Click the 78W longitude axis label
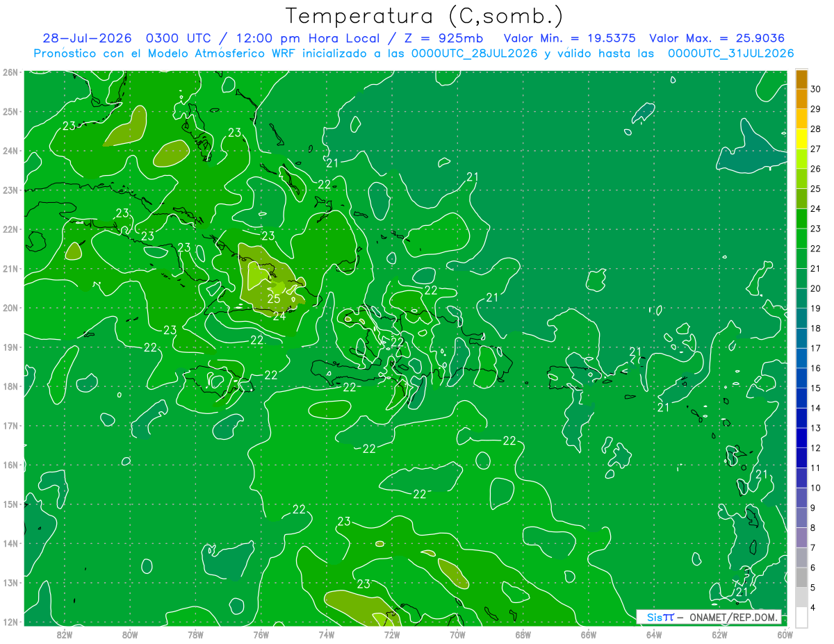Screen dimensions: 834x644 (x=195, y=634)
